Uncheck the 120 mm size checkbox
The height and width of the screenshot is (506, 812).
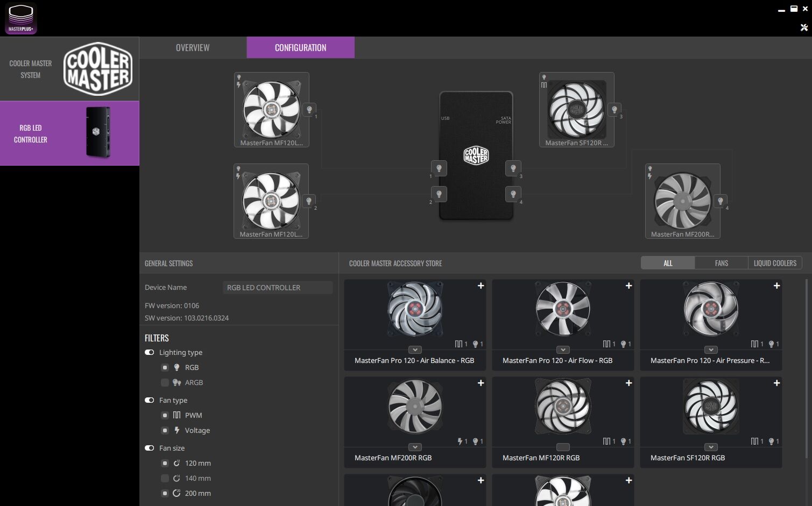(x=165, y=463)
